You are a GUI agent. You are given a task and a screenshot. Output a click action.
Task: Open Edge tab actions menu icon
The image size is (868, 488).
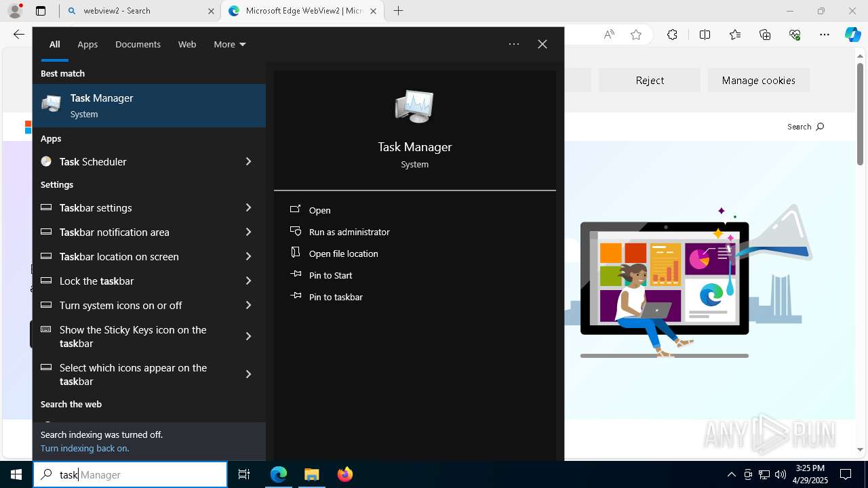[41, 11]
